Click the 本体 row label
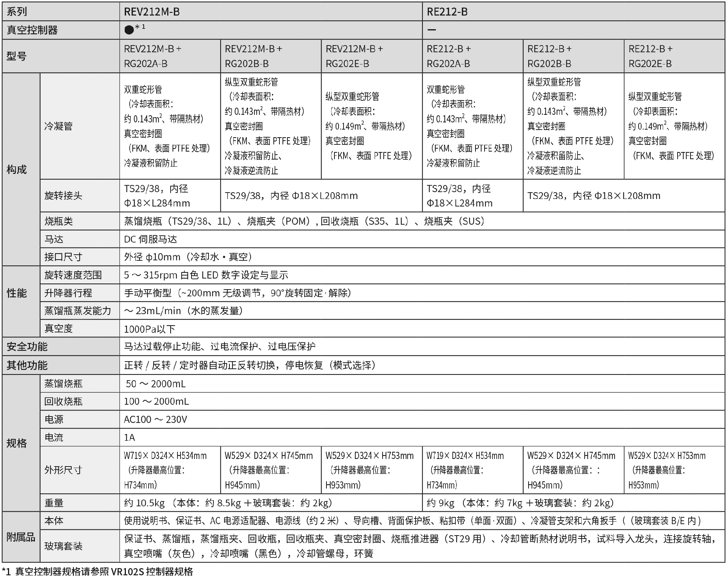728x581 pixels. (x=54, y=521)
